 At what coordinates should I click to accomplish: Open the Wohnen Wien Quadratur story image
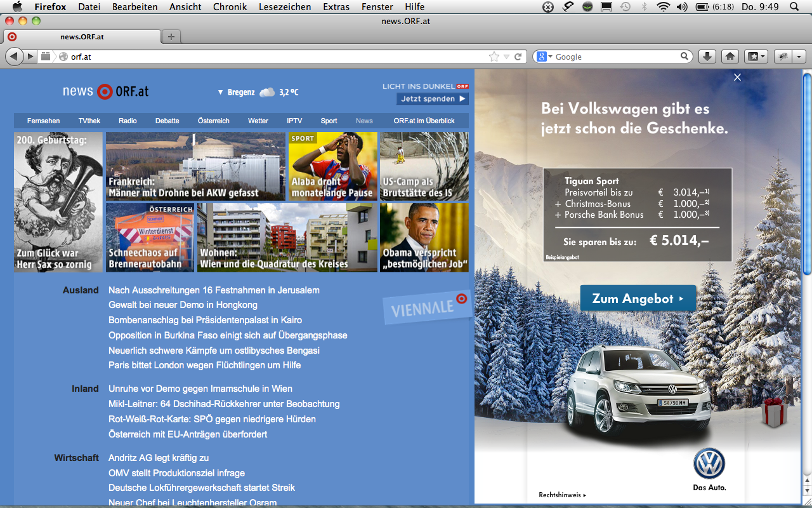pos(287,237)
